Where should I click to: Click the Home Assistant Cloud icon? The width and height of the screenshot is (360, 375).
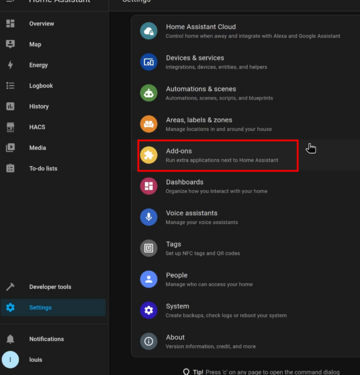(x=149, y=31)
